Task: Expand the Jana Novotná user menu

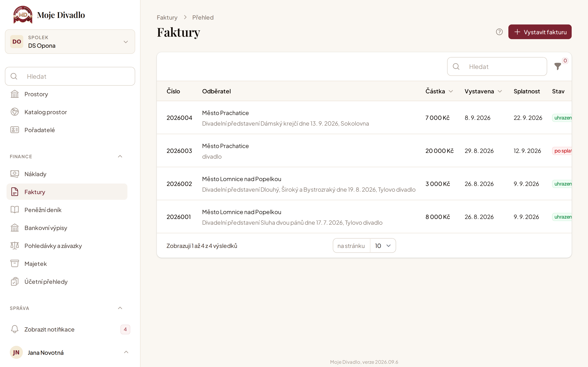Action: pos(126,352)
